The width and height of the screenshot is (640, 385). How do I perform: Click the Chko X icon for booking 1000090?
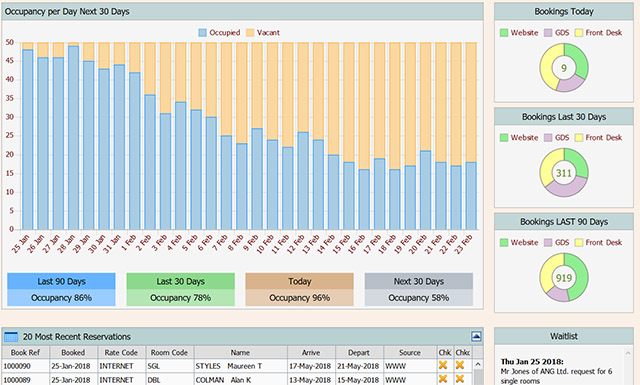(460, 365)
